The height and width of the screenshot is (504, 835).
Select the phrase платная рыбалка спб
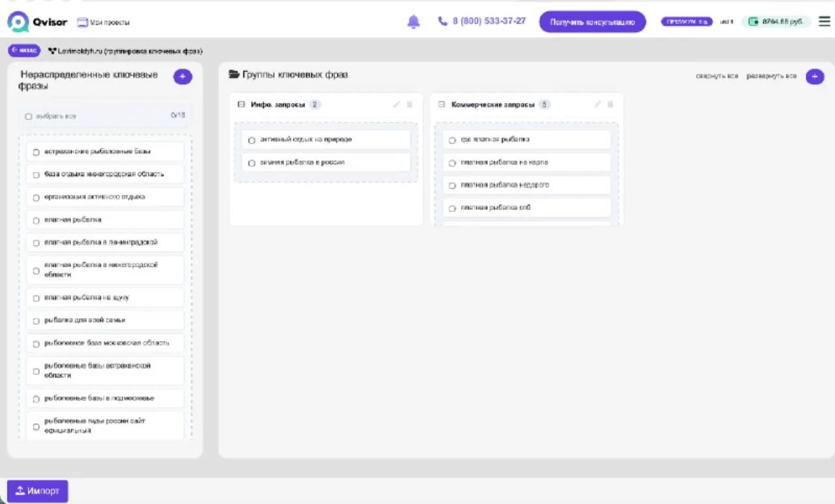(x=526, y=208)
